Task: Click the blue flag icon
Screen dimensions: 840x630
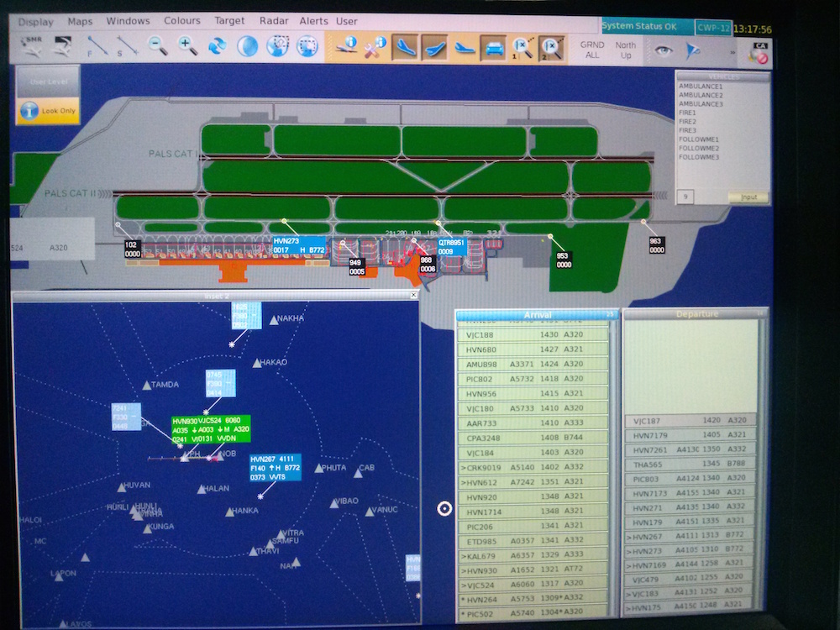Action: (x=694, y=50)
